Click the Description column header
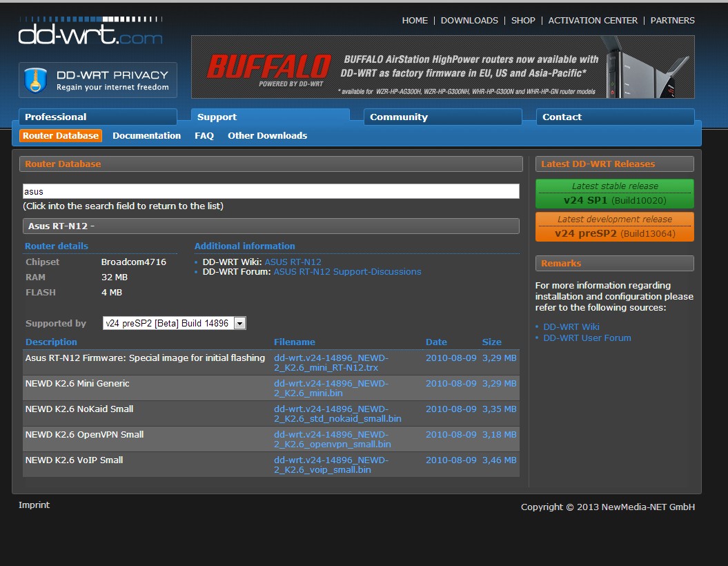Viewport: 728px width, 566px height. coord(51,342)
